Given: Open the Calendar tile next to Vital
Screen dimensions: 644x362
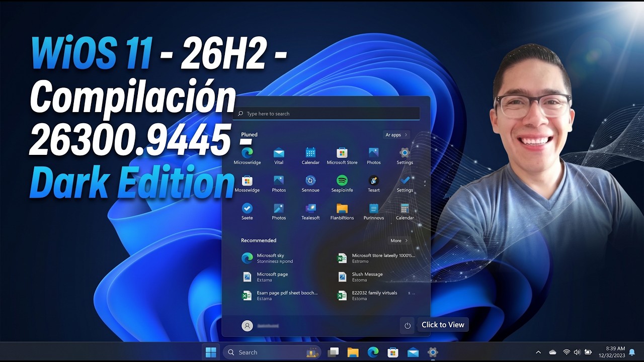Looking at the screenshot, I should coord(310,156).
